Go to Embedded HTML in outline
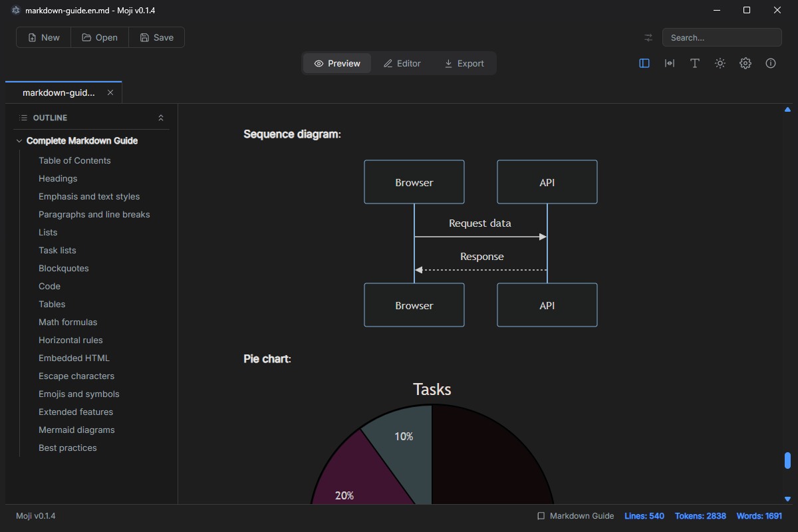The image size is (798, 532). [x=74, y=358]
